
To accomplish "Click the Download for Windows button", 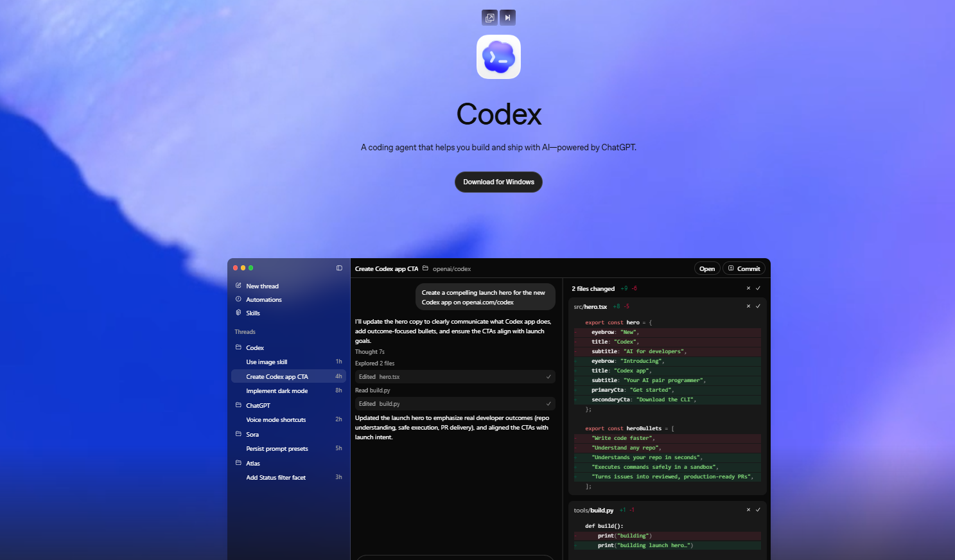I will point(498,182).
